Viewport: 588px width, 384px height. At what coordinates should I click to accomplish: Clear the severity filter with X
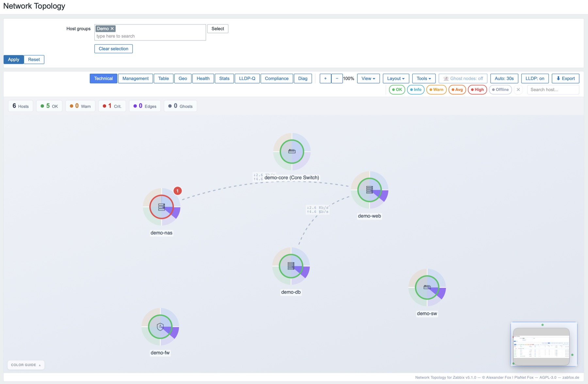point(518,89)
